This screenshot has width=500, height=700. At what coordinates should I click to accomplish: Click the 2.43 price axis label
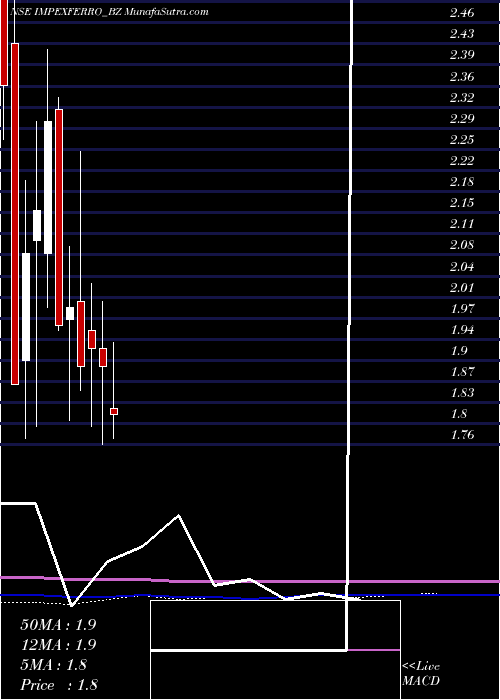(x=462, y=33)
